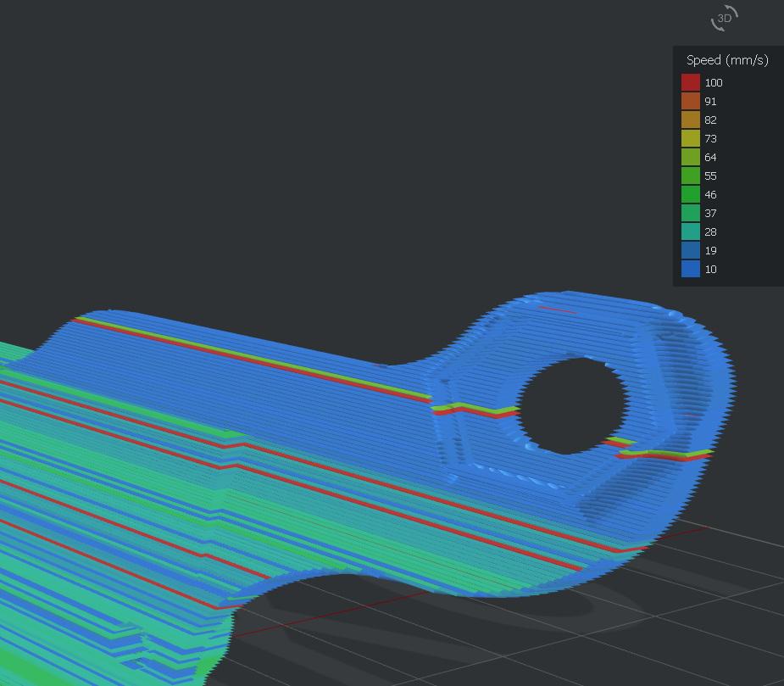Select the red 100 mm/s color swatch
Viewport: 784px width, 686px height.
[x=691, y=82]
